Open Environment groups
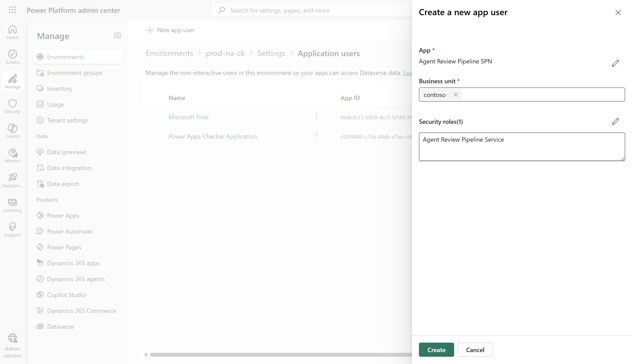Image resolution: width=632 pixels, height=364 pixels. pos(78,73)
